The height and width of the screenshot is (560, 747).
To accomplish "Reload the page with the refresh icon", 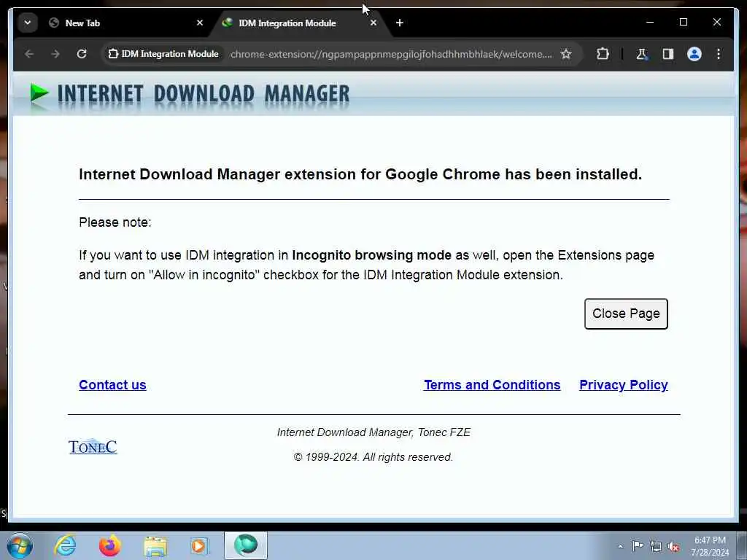I will coord(82,54).
